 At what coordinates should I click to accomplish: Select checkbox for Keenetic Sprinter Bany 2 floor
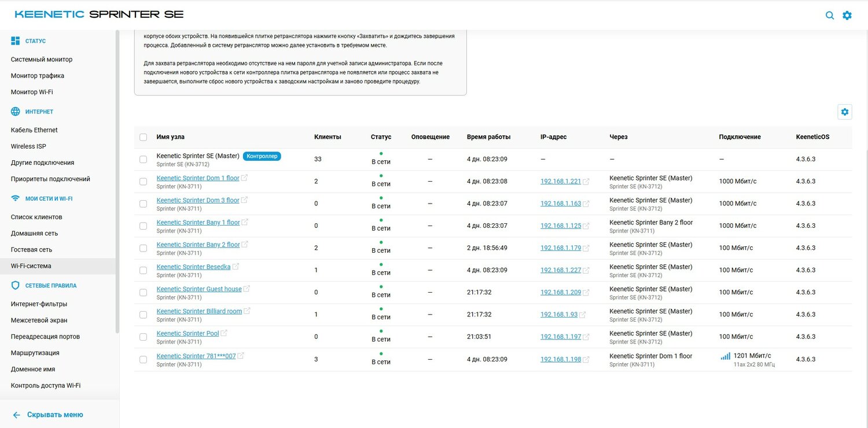pyautogui.click(x=144, y=248)
